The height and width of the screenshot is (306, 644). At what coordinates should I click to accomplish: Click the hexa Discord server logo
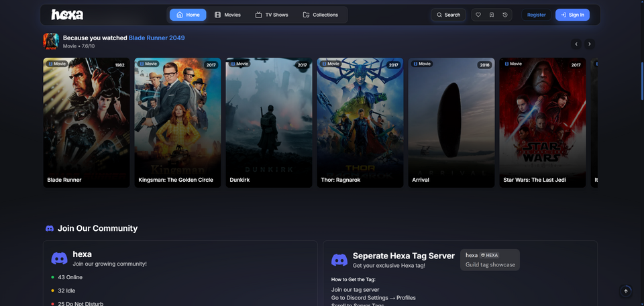(x=59, y=258)
